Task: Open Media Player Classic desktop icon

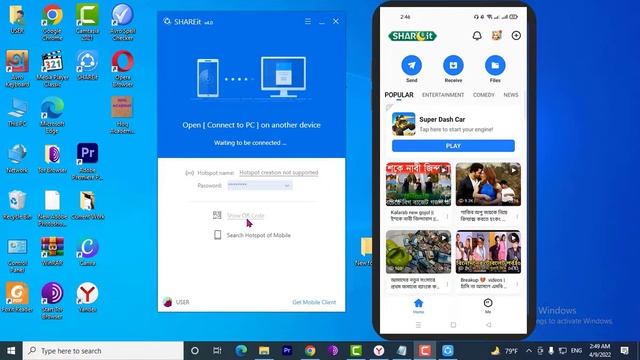Action: (52, 69)
